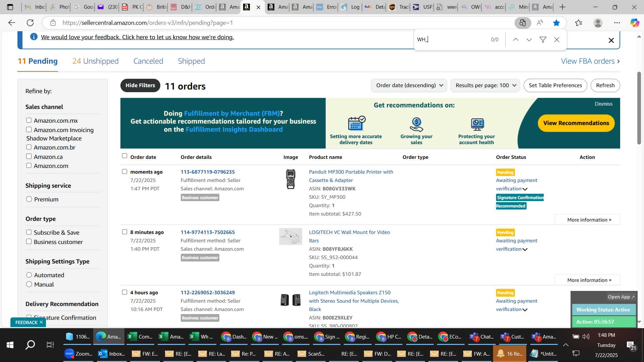Open the Canceled orders tab

point(148,61)
